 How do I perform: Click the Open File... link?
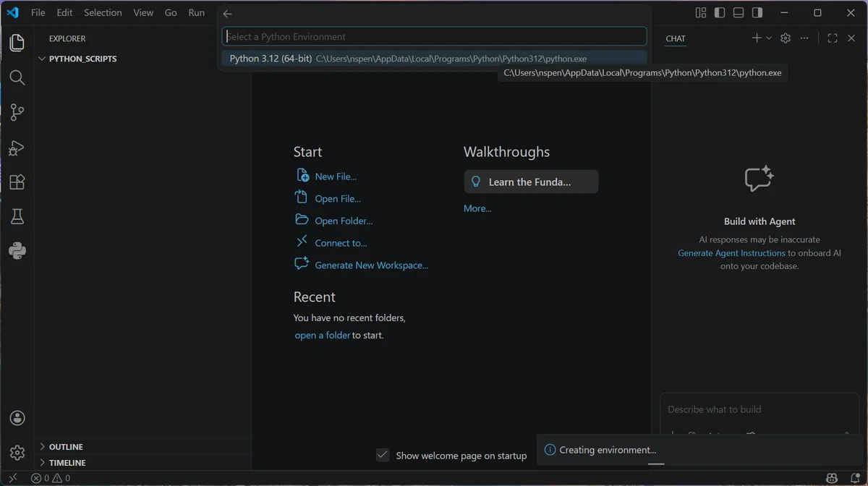point(338,199)
